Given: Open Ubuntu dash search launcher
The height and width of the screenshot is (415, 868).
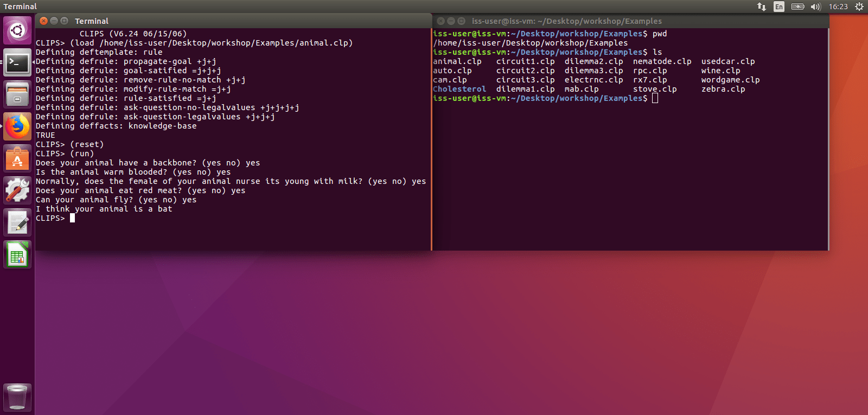Looking at the screenshot, I should (x=17, y=30).
